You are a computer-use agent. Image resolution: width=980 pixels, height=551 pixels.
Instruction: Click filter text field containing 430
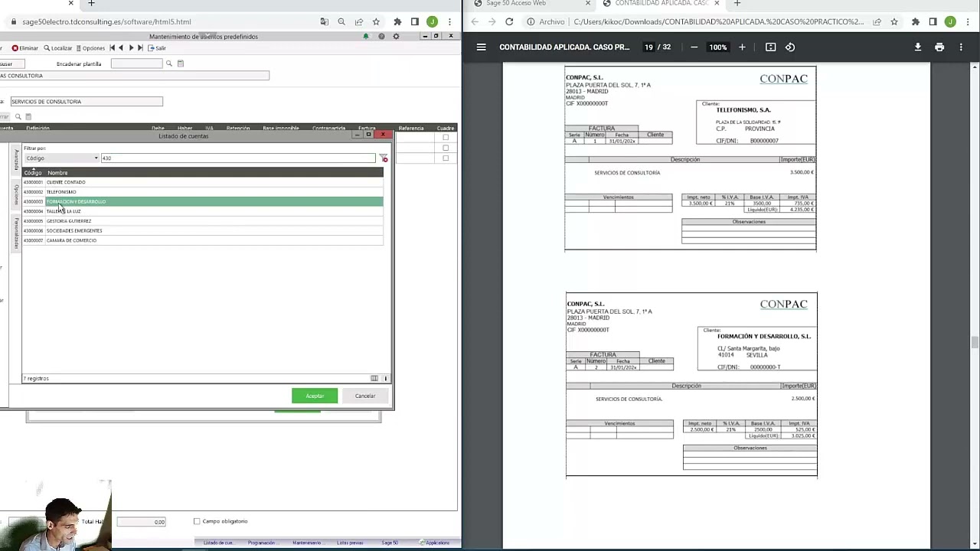point(238,158)
